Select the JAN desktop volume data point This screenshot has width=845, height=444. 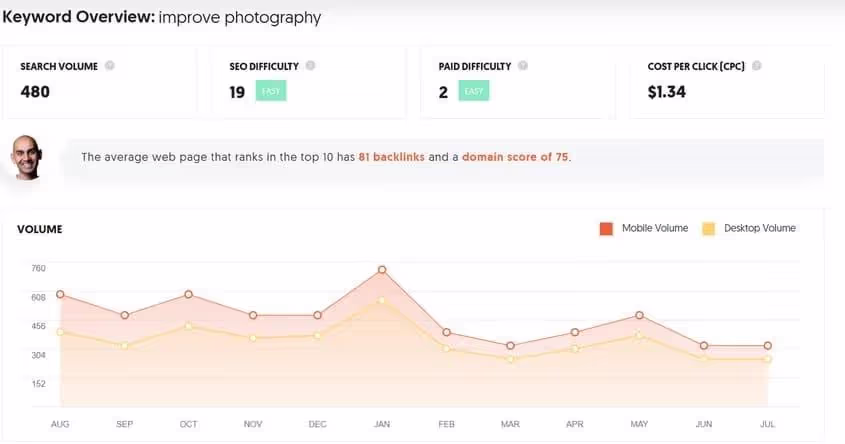click(x=382, y=300)
